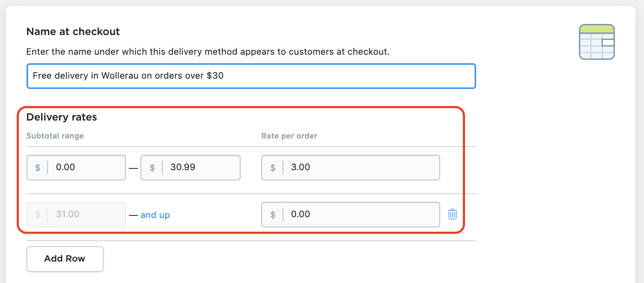
Task: Click dollar sign beside 30.99 subtotal value
Action: (152, 168)
